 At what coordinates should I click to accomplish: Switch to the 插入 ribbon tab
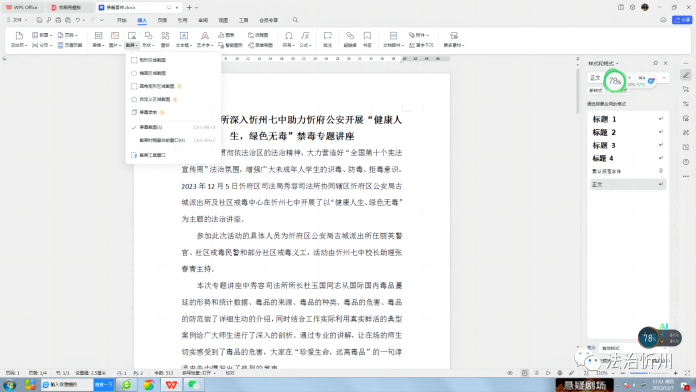pos(142,20)
